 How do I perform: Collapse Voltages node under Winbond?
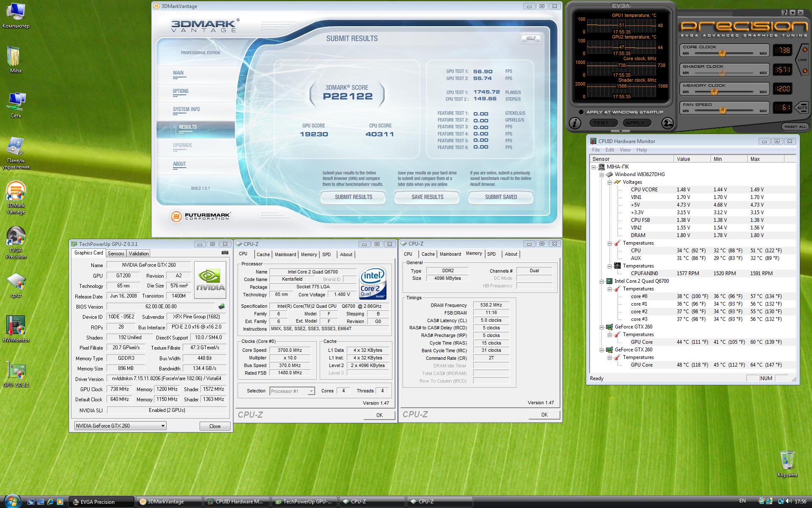pos(610,182)
